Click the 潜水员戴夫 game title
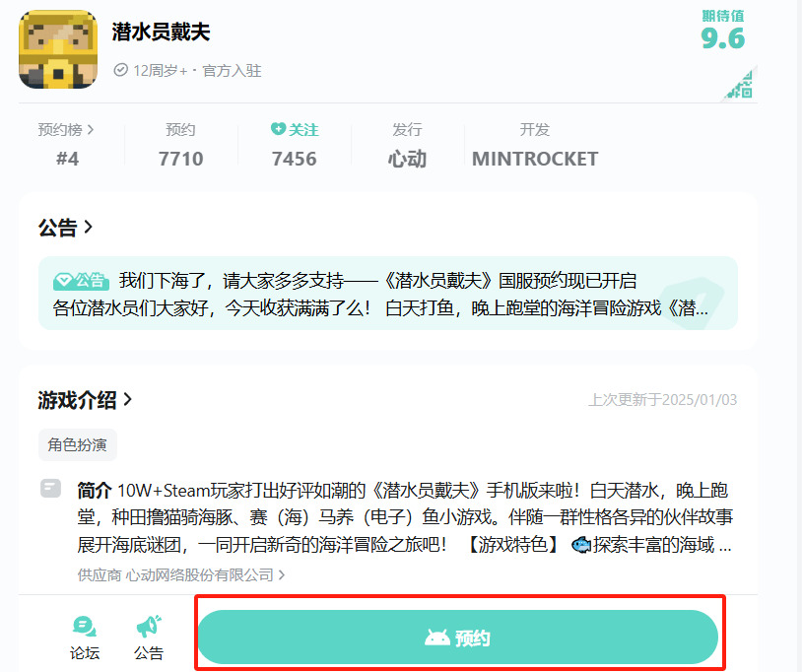This screenshot has width=802, height=672. (161, 32)
